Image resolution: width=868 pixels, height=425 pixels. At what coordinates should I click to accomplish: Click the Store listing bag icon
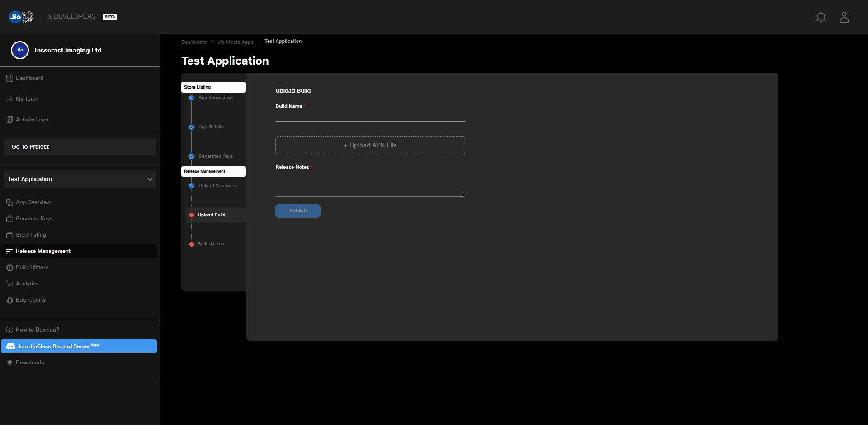coord(9,235)
